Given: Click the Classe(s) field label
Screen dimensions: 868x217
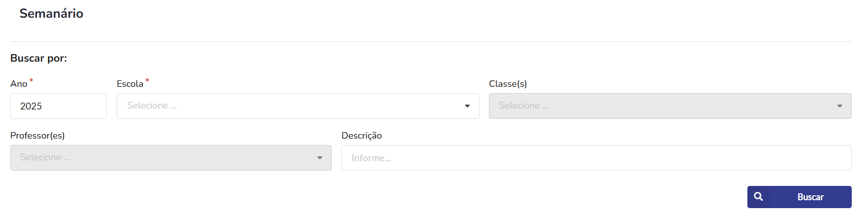Looking at the screenshot, I should click(508, 84).
